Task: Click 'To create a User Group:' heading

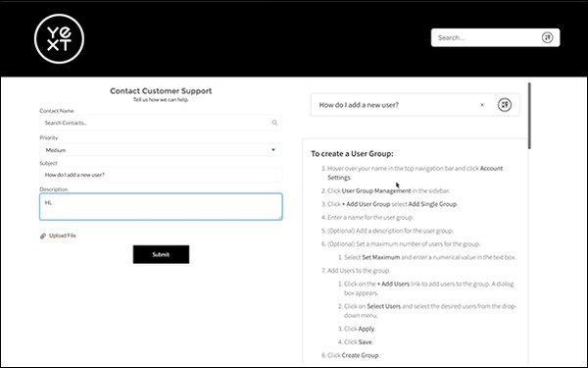Action: [x=352, y=154]
